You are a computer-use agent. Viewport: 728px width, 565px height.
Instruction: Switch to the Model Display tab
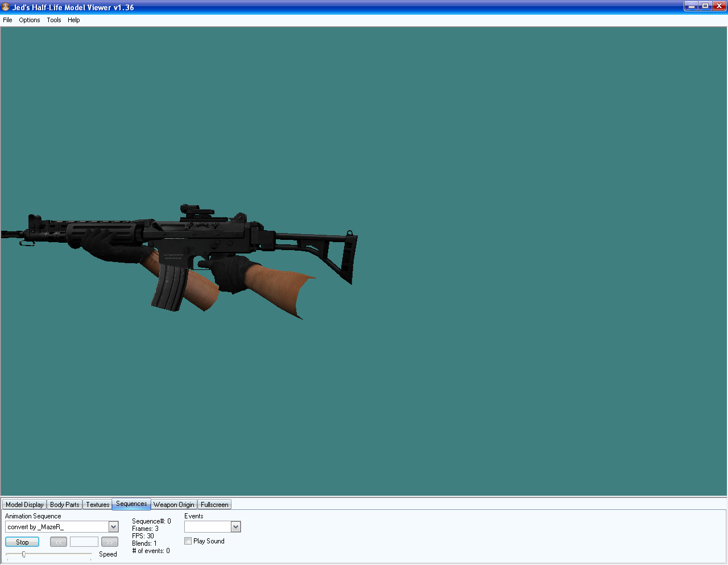click(24, 505)
